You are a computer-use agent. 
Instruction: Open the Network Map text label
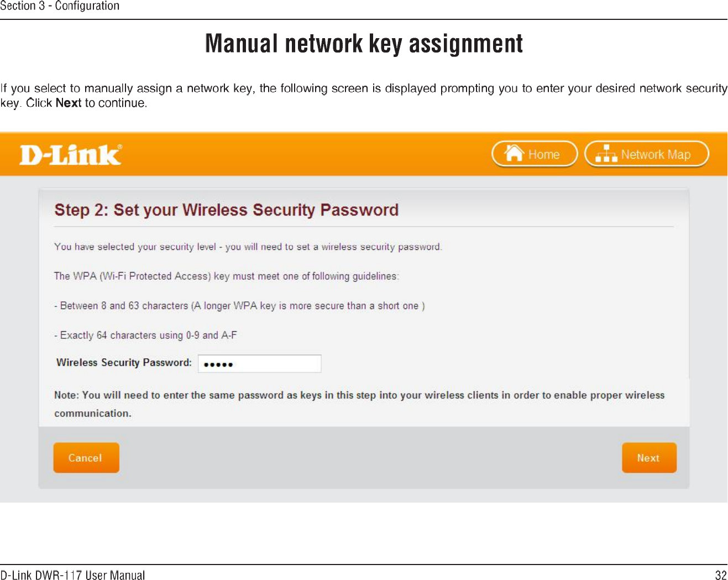656,155
